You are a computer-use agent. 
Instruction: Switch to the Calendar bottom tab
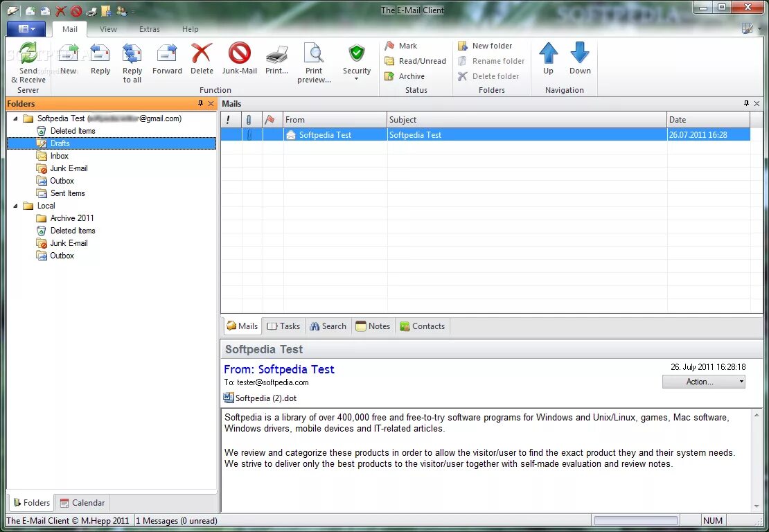click(x=82, y=503)
